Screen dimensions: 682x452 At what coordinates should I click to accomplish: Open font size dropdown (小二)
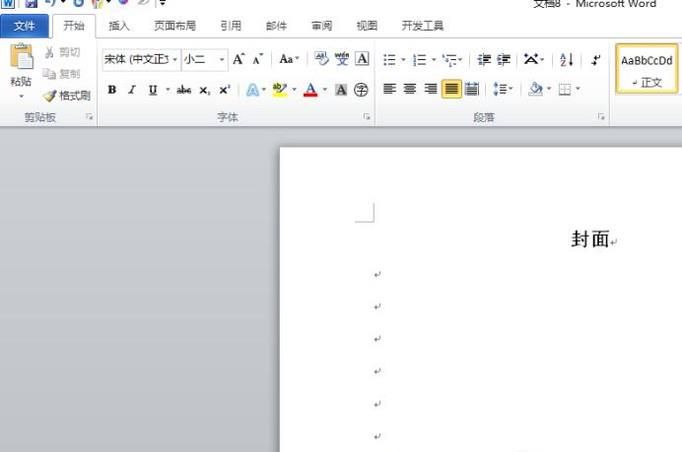pyautogui.click(x=222, y=59)
